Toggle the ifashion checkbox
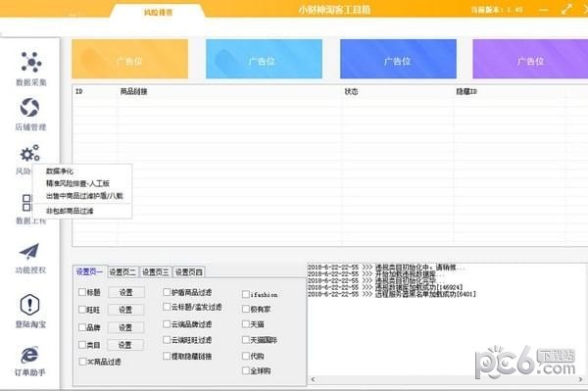 coord(246,295)
